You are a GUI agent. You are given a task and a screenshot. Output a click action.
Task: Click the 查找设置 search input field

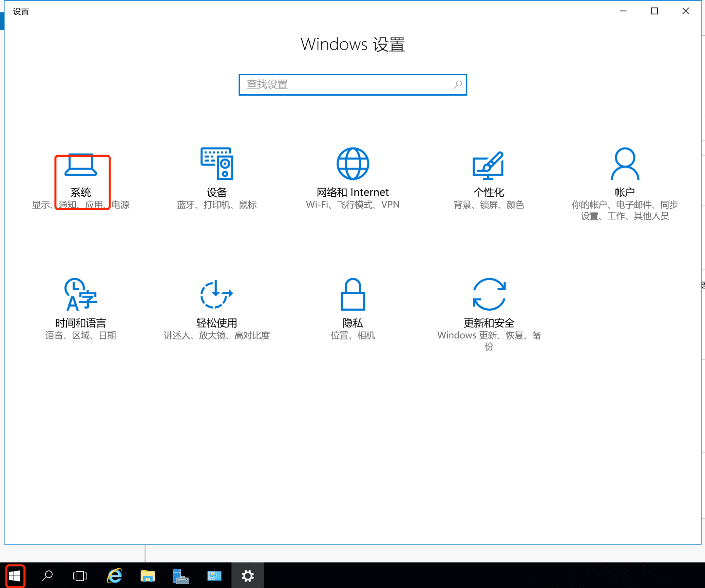pyautogui.click(x=346, y=84)
